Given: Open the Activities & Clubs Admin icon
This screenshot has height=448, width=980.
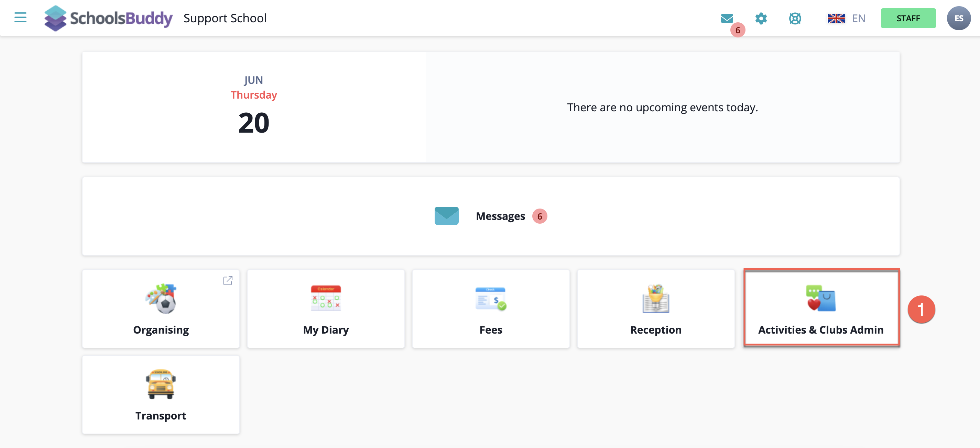Looking at the screenshot, I should 821,298.
